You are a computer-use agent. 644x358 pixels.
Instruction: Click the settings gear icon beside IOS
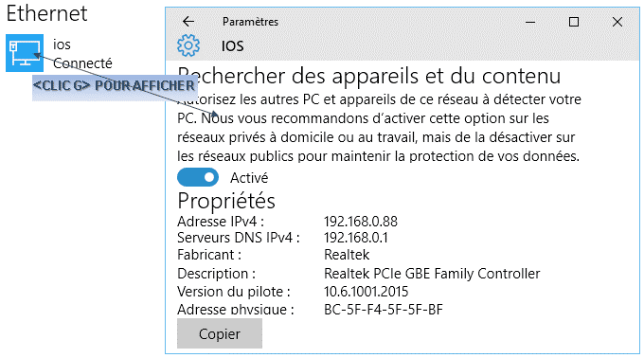tap(188, 45)
